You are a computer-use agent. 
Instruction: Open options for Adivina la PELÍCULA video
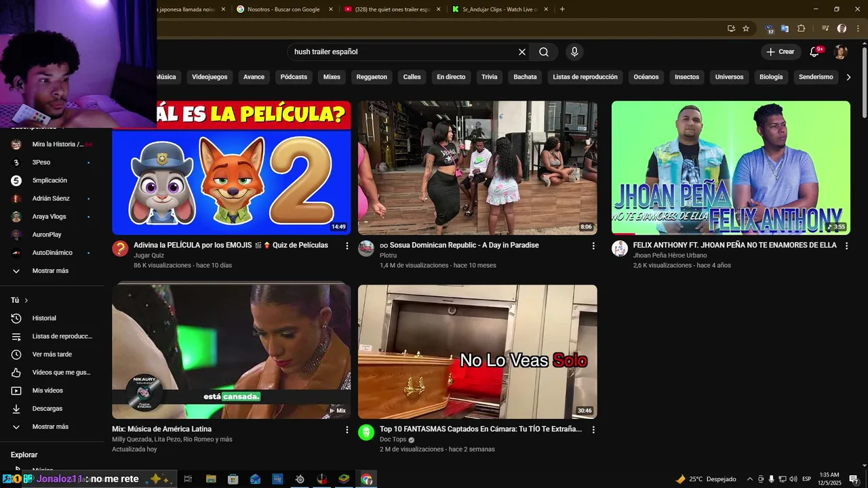pyautogui.click(x=347, y=245)
